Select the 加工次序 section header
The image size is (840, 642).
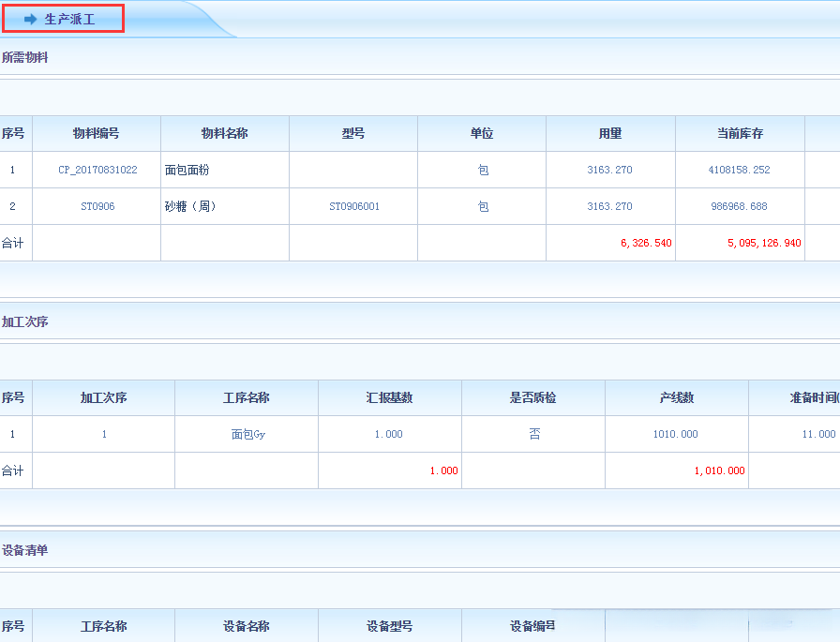tap(24, 321)
